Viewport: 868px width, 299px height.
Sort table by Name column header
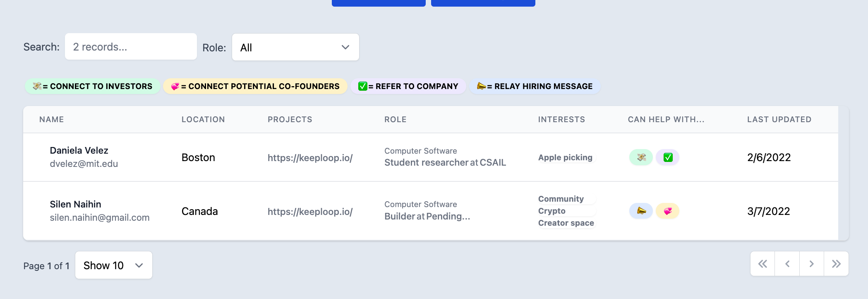tap(52, 120)
